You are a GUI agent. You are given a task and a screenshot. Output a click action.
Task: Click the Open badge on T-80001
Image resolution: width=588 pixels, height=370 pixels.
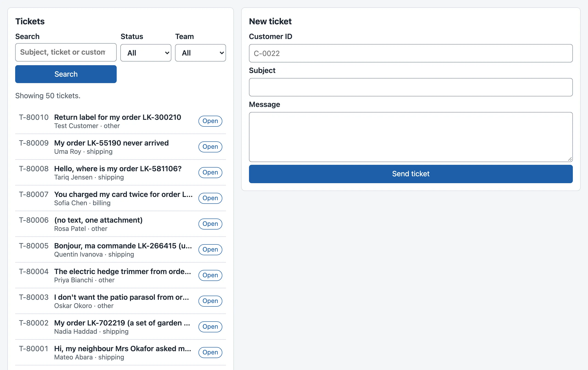210,352
